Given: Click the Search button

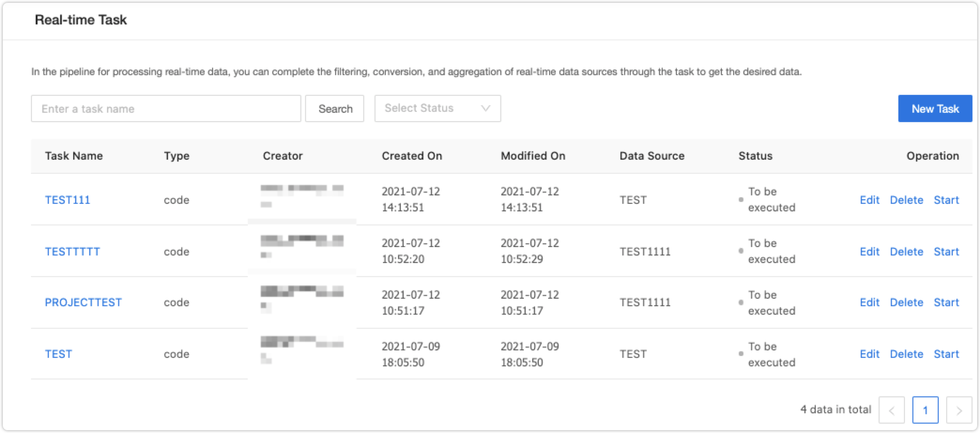Looking at the screenshot, I should 335,108.
